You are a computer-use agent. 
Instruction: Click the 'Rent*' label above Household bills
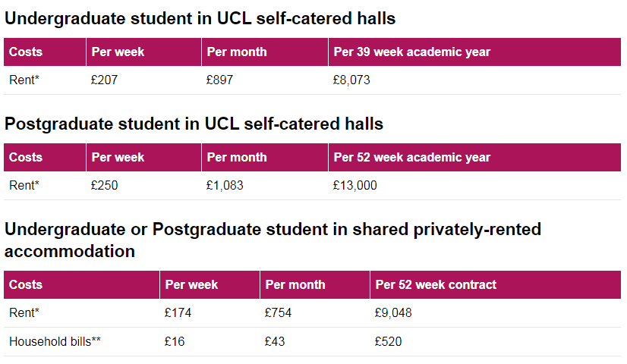(24, 312)
